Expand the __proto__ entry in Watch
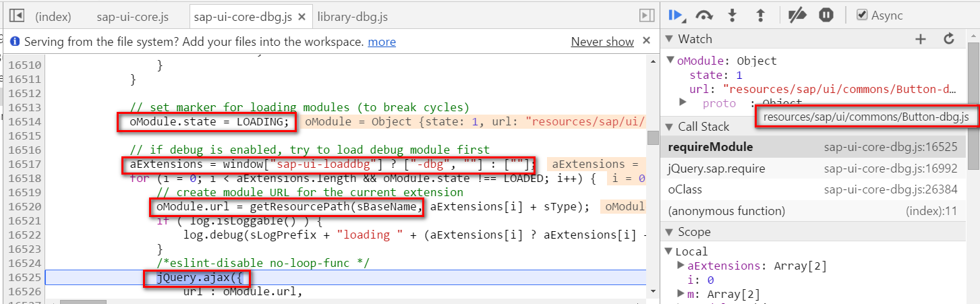 pos(683,102)
